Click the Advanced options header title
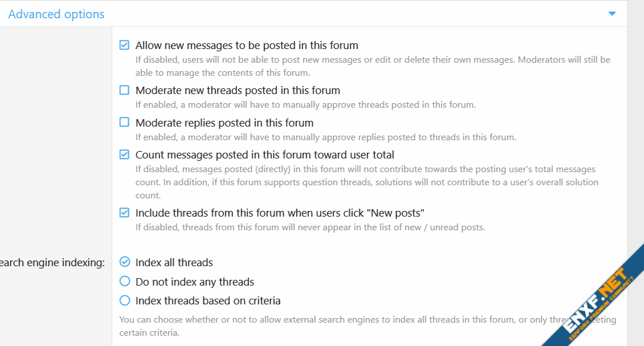The image size is (644, 346). coord(56,14)
